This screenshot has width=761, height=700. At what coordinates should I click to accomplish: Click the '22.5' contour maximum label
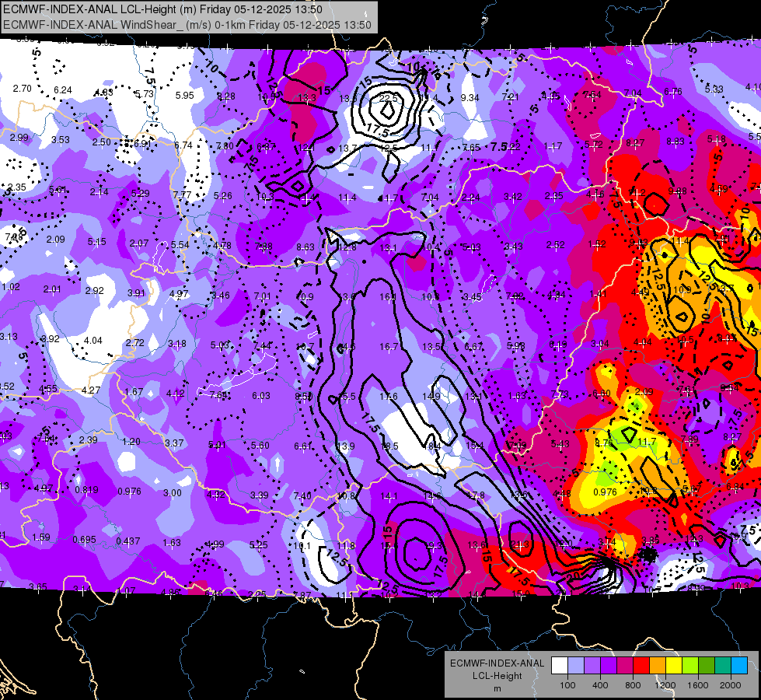click(388, 98)
